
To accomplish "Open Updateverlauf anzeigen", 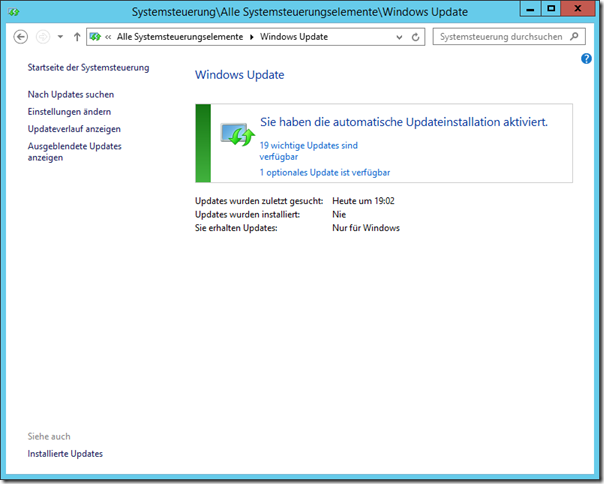I will pos(74,129).
